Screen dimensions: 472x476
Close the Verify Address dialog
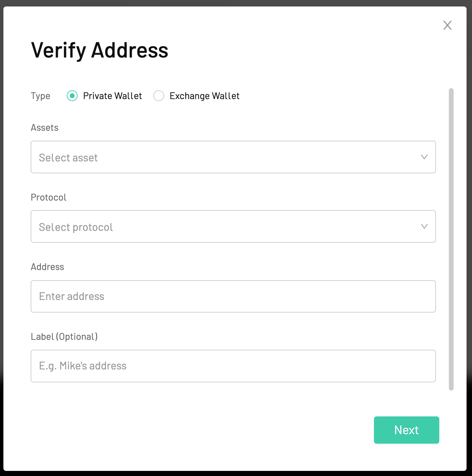point(447,25)
